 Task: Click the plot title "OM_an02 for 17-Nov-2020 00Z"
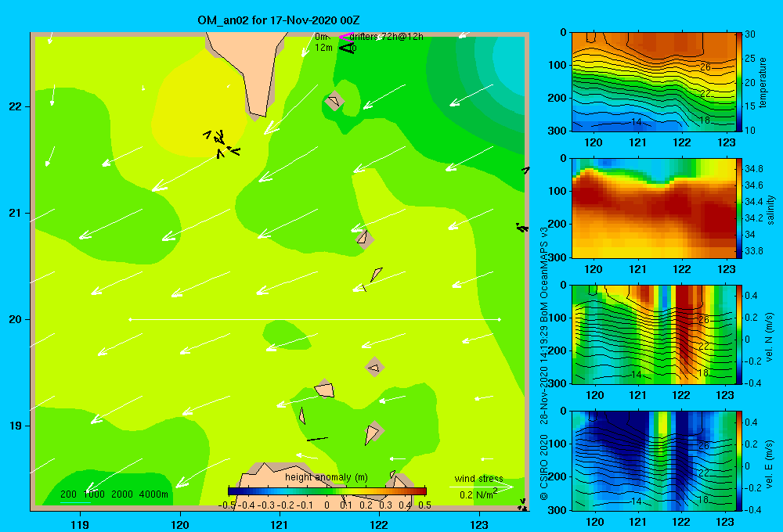pyautogui.click(x=279, y=20)
